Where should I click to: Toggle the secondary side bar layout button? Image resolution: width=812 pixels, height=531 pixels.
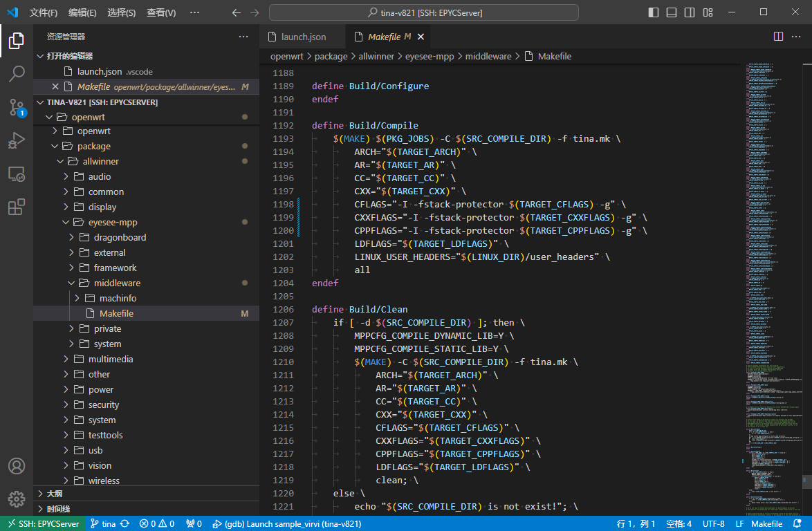click(x=690, y=12)
